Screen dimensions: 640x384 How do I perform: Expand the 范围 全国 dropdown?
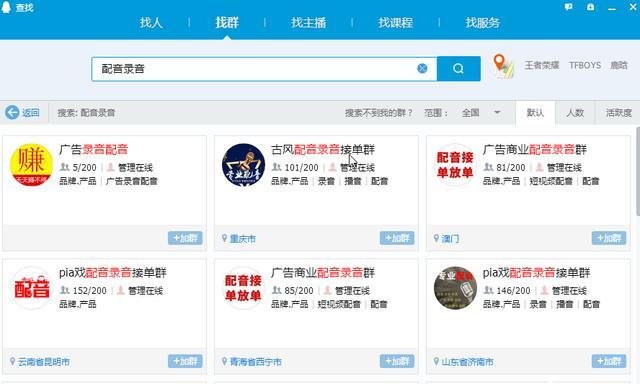(497, 112)
